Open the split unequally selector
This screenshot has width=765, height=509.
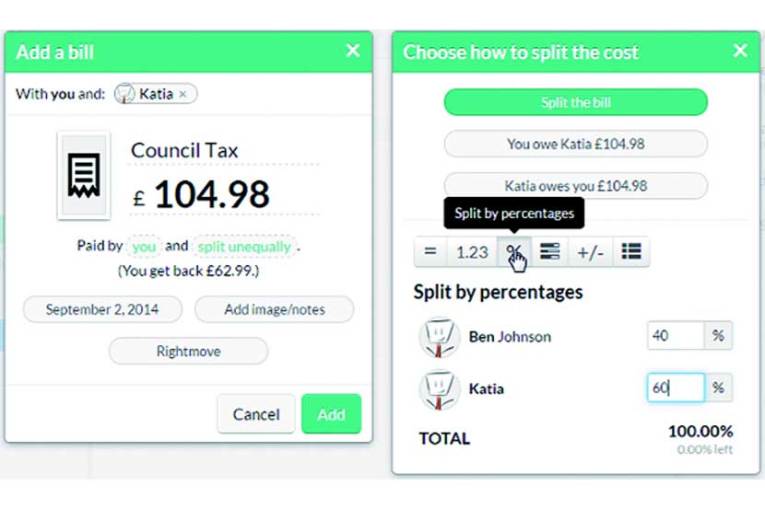coord(244,246)
